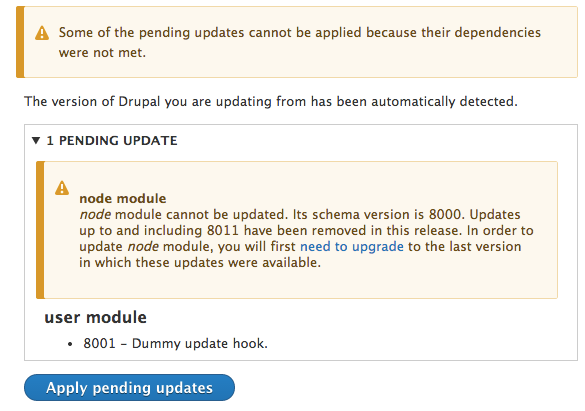Click the node module bold heading
585x411 pixels.
point(123,198)
